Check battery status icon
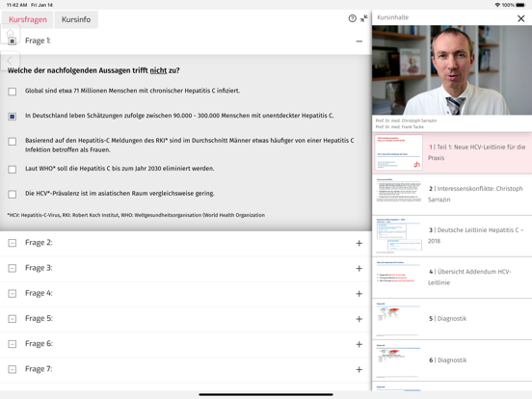This screenshot has height=399, width=532. [x=520, y=5]
